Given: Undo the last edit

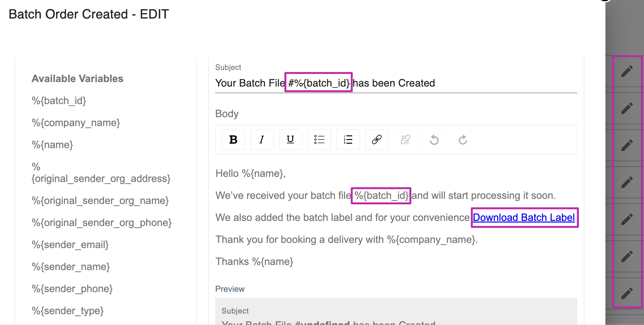Looking at the screenshot, I should [434, 140].
